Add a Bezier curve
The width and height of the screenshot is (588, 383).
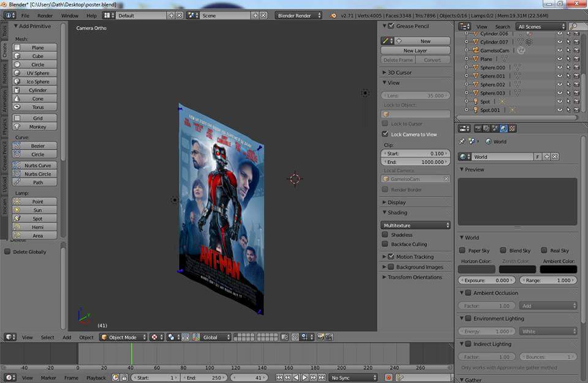[34, 146]
